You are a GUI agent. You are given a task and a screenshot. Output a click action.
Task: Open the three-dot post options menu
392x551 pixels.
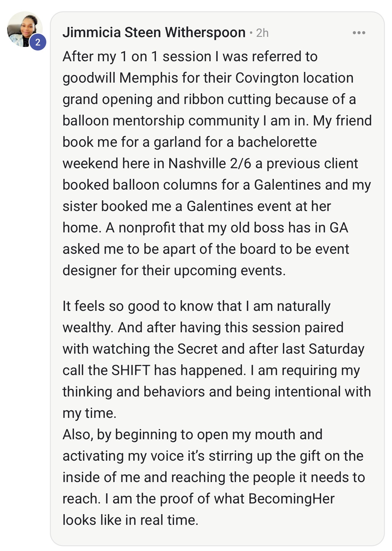tap(359, 33)
